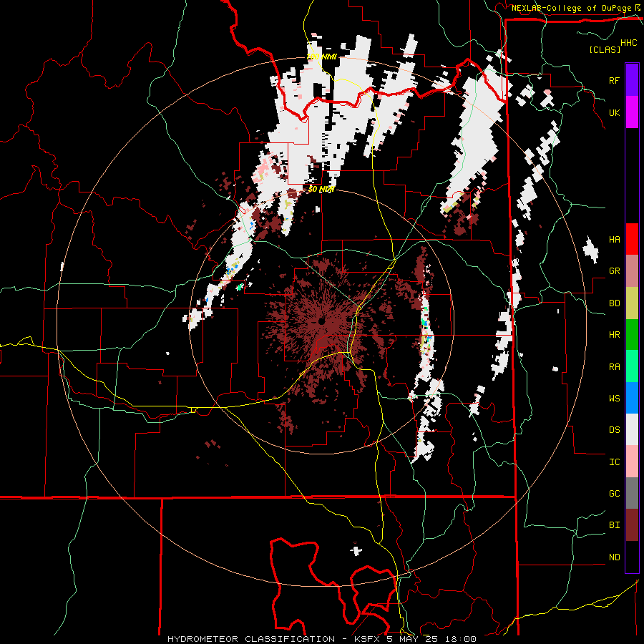Click the HR legend label
The height and width of the screenshot is (644, 644).
pyautogui.click(x=614, y=335)
